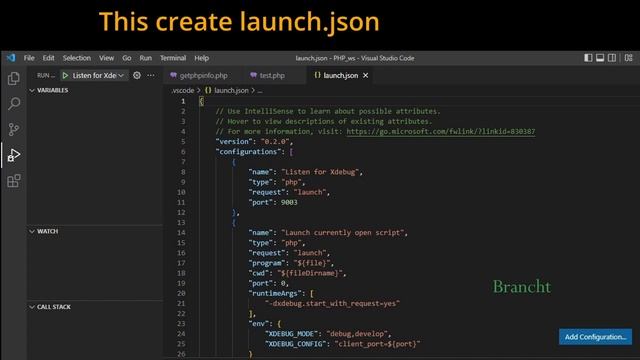Toggle bottom panel layout icon

tap(600, 58)
